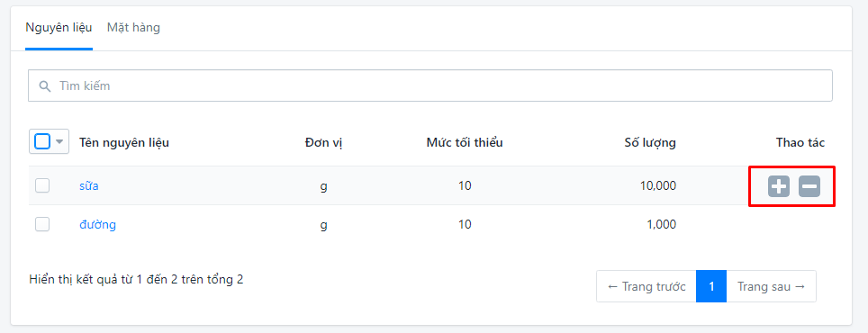The image size is (868, 333).
Task: Open the đường ingredient link
Action: pyautogui.click(x=97, y=225)
